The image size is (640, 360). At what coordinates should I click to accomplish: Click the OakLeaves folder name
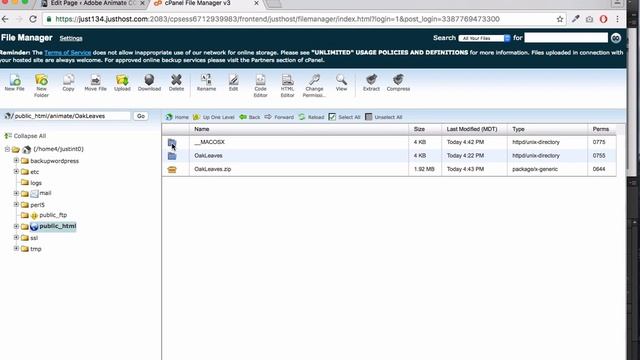pyautogui.click(x=208, y=156)
